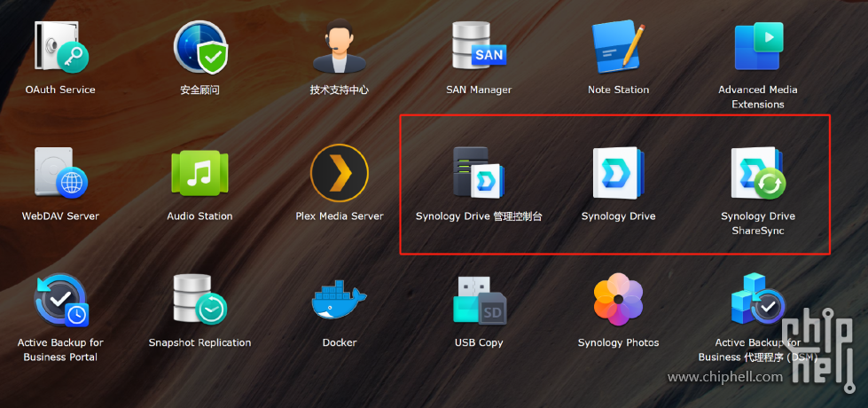The image size is (868, 408).
Task: Click the "Docker" label text
Action: pyautogui.click(x=340, y=342)
